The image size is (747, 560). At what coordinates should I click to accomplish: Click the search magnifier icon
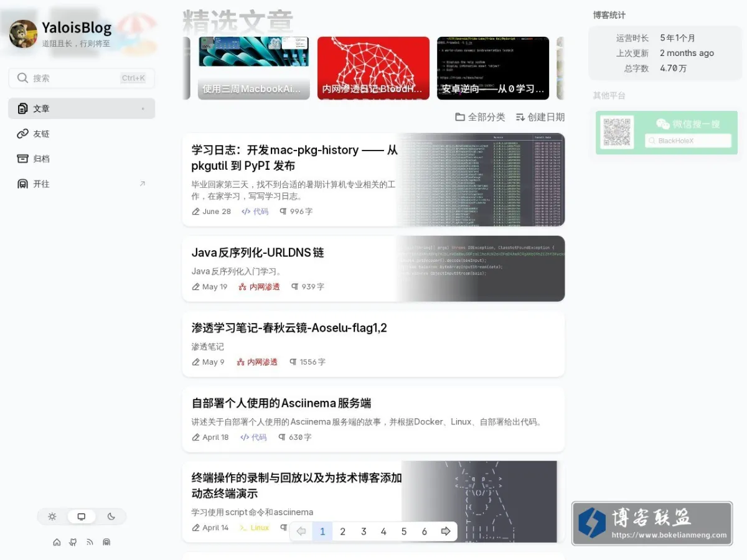pos(22,78)
